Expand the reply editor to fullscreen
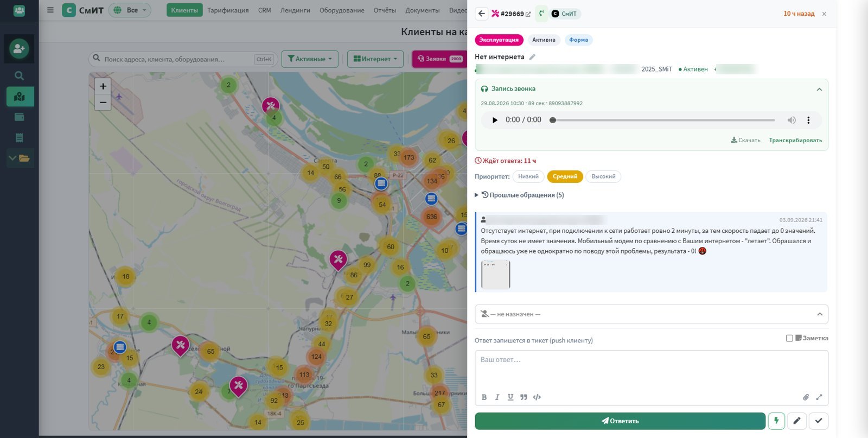This screenshot has height=438, width=868. (819, 397)
